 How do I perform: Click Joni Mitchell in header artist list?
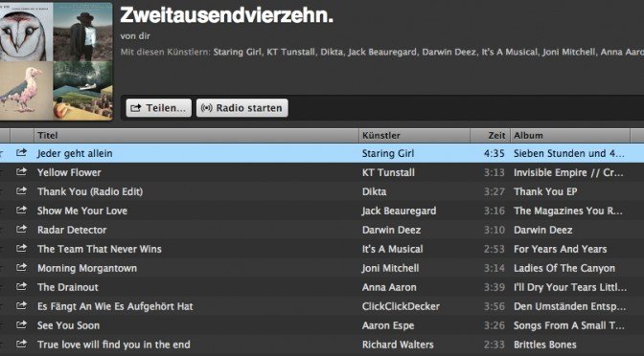point(568,52)
